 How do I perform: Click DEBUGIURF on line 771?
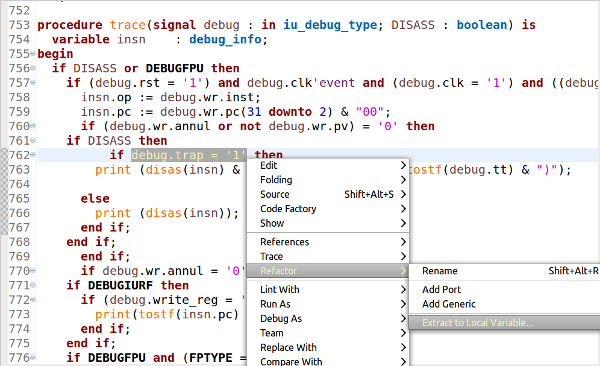tap(120, 285)
